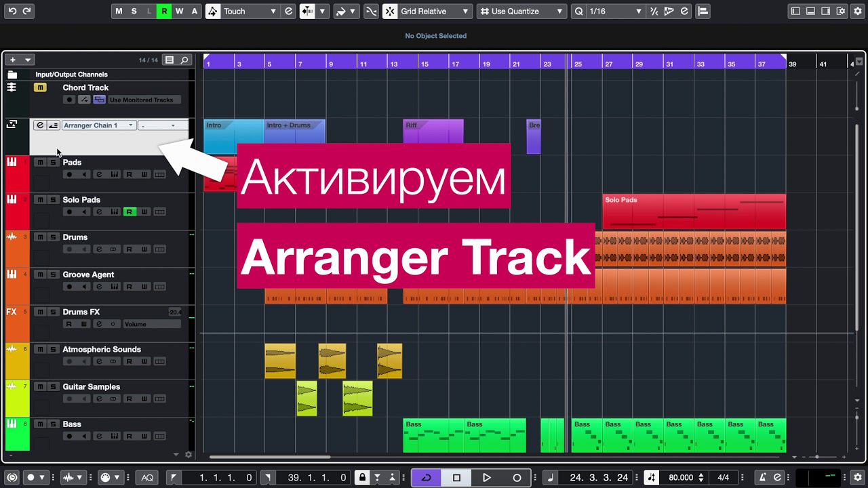
Task: Open the setup gear in top-right toolbar
Action: coord(857,12)
